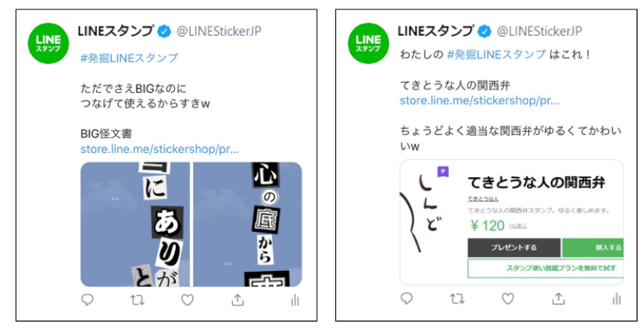Click the プレゼントする button
Viewport: 644px width, 328px height.
[513, 248]
